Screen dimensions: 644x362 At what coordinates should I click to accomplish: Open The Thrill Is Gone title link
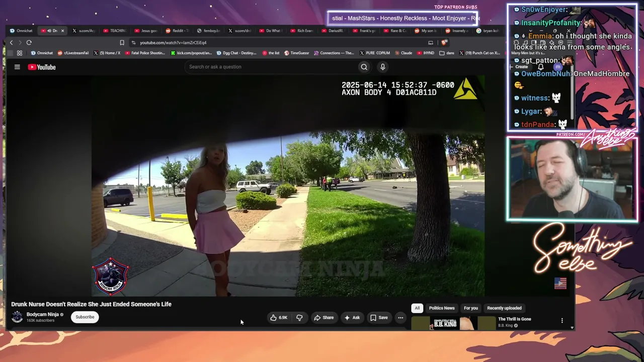tap(514, 319)
